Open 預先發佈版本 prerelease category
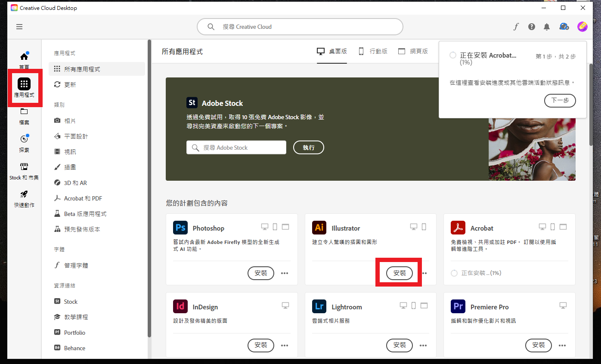Image resolution: width=601 pixels, height=364 pixels. pos(97,229)
